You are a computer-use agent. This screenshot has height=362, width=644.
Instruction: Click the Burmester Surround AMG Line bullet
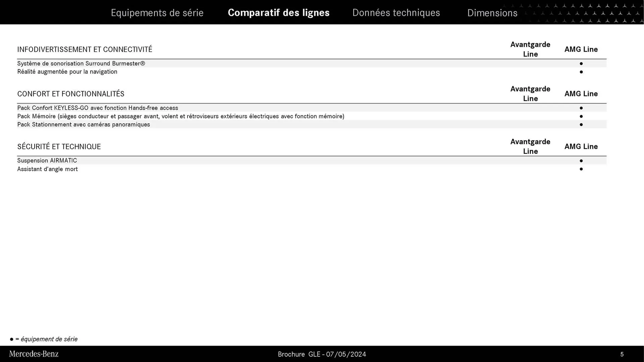click(x=581, y=63)
